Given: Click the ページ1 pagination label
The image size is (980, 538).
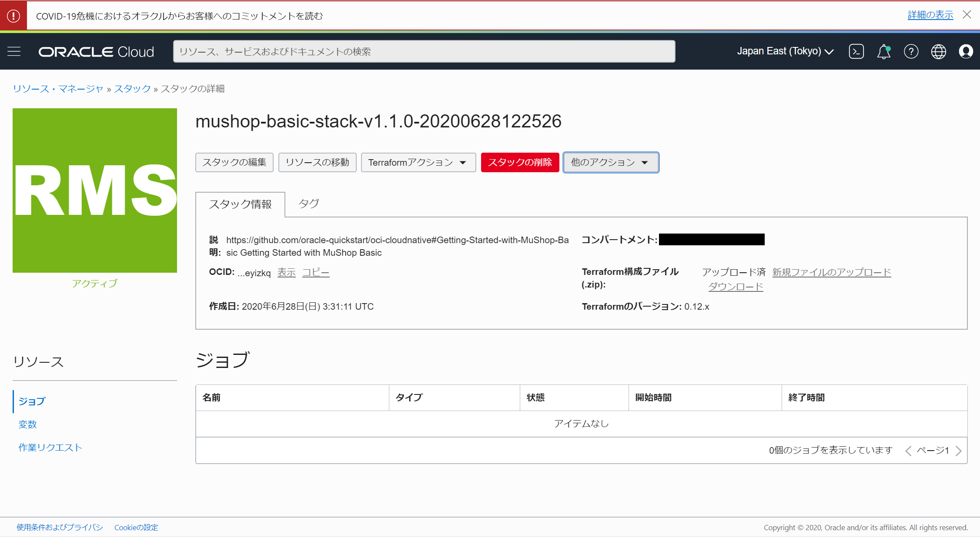Looking at the screenshot, I should [x=933, y=451].
